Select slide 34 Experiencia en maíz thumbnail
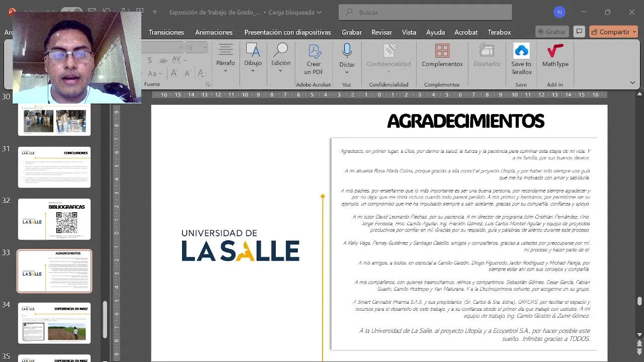 54,323
